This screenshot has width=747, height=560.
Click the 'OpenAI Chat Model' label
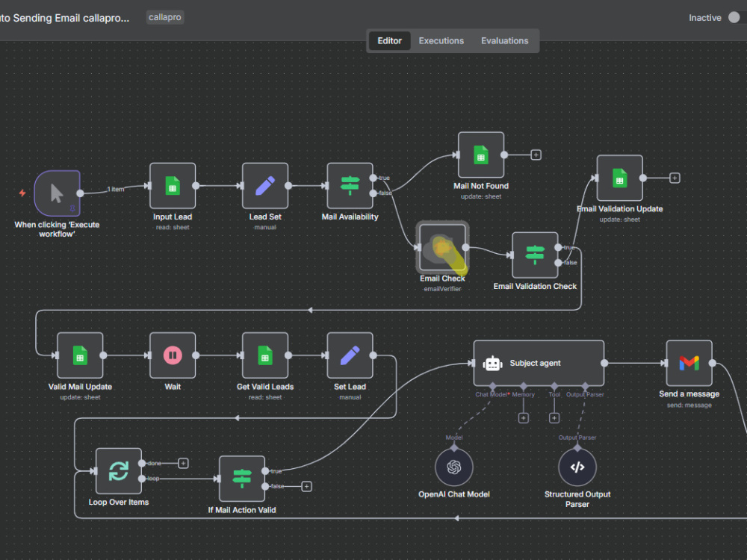(454, 494)
